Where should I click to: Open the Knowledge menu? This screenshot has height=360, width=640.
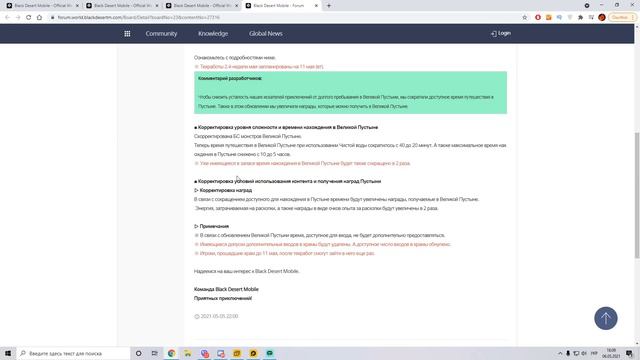point(213,33)
